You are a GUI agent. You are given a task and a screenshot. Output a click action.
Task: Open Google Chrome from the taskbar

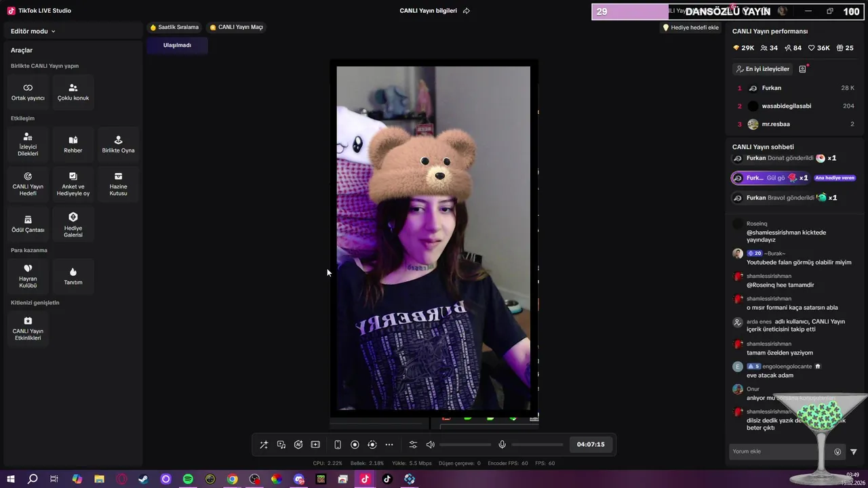tap(233, 479)
